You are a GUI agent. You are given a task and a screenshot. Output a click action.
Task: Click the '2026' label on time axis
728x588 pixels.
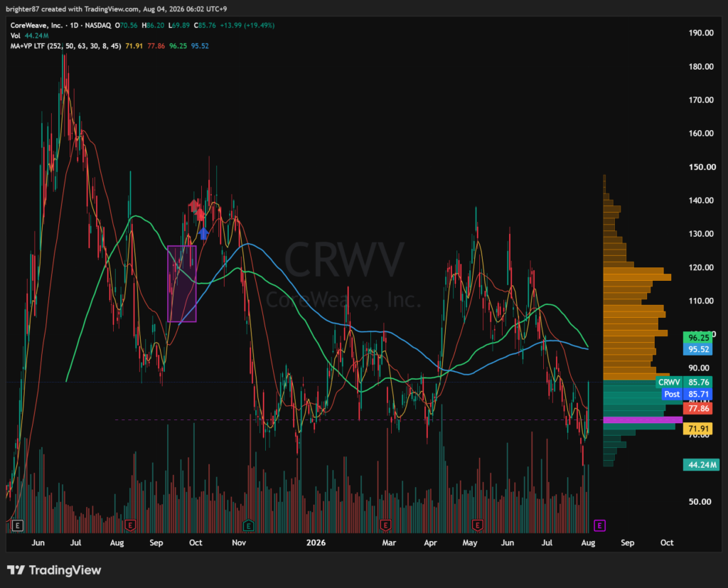(316, 542)
